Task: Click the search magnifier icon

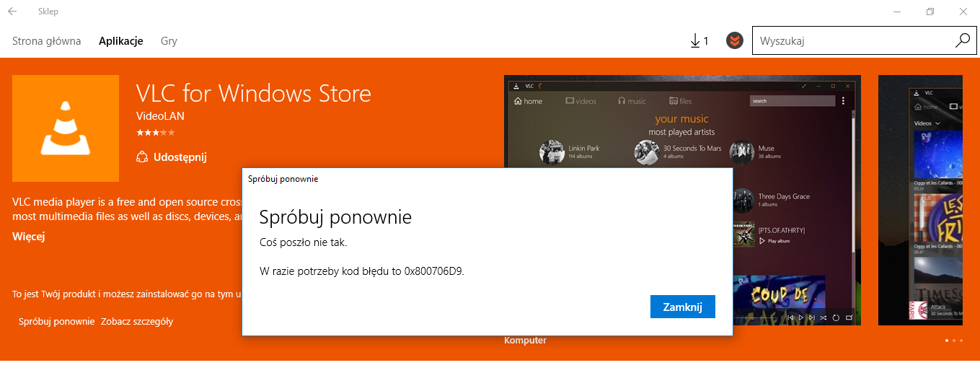Action: pyautogui.click(x=962, y=40)
